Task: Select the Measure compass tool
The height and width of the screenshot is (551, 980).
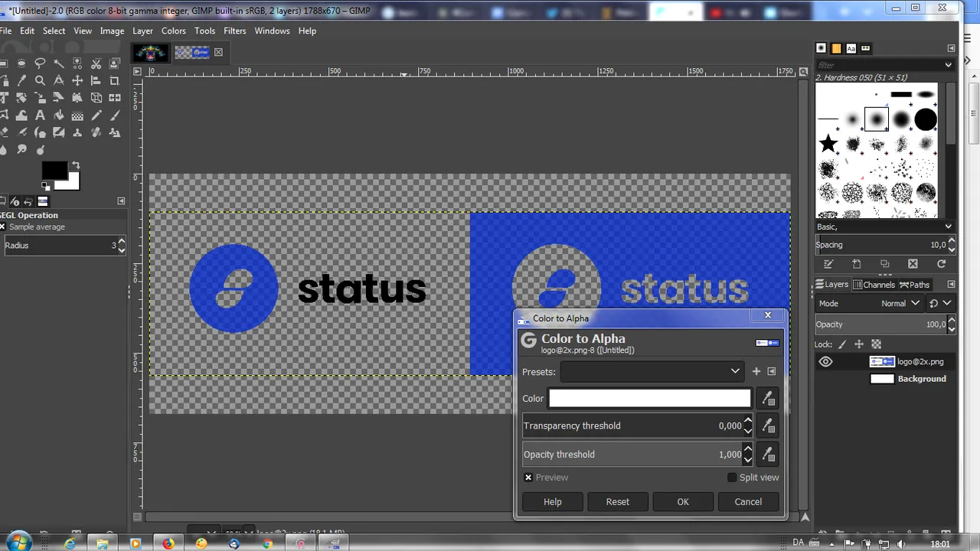Action: coord(59,80)
